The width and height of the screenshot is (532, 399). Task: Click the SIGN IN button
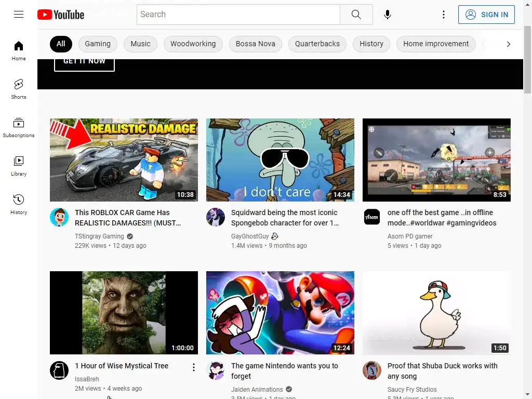(x=486, y=15)
